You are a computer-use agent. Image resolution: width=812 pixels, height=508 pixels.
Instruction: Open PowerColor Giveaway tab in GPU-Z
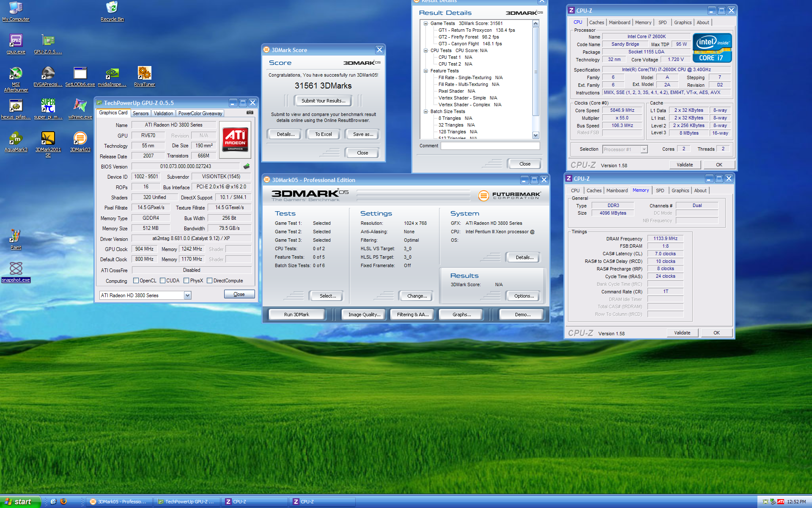(200, 113)
